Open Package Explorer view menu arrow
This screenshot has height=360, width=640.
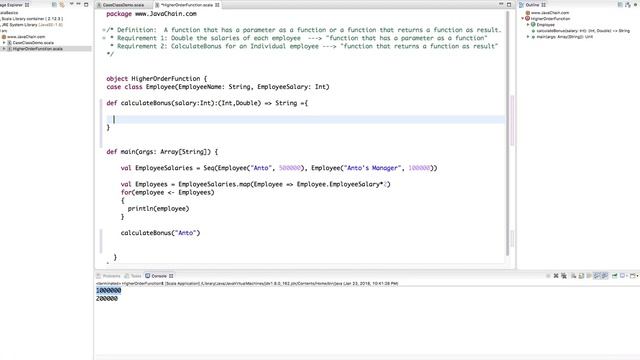[x=71, y=4]
